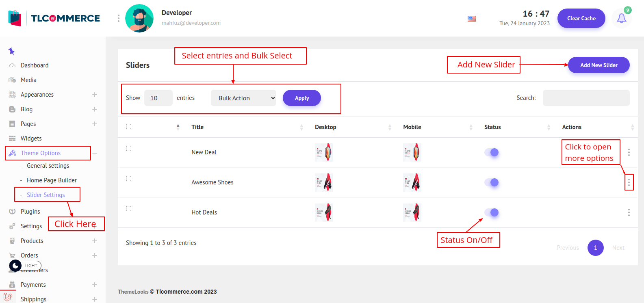The image size is (644, 303).
Task: Click the Developer profile avatar
Action: pos(139,18)
